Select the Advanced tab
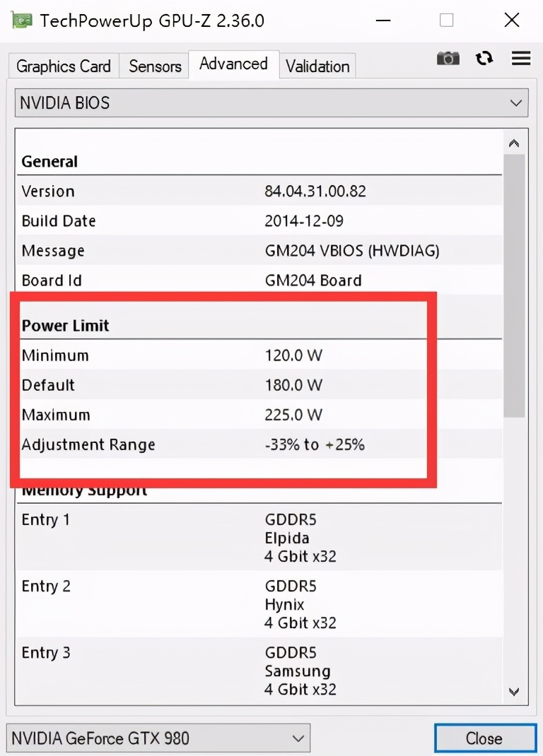 tap(233, 64)
